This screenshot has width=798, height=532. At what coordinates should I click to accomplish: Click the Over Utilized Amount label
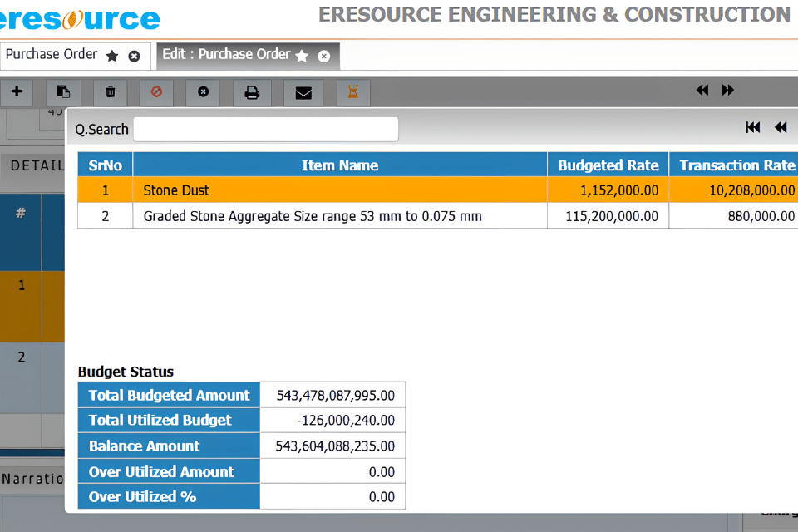click(169, 472)
